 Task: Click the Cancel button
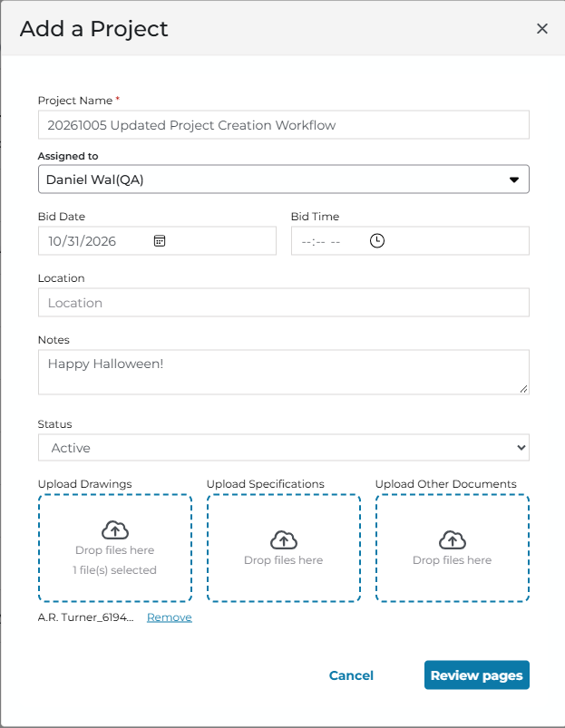351,675
